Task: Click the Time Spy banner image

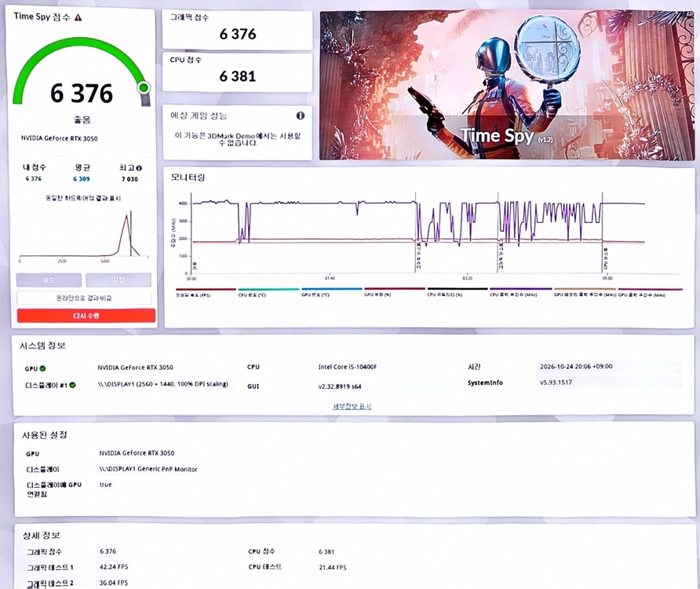Action: 507,85
